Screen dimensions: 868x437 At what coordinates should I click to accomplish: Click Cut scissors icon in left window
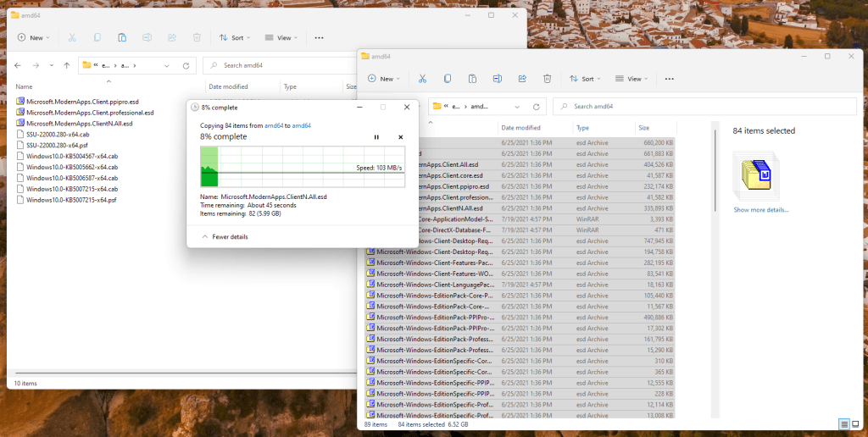pyautogui.click(x=72, y=37)
